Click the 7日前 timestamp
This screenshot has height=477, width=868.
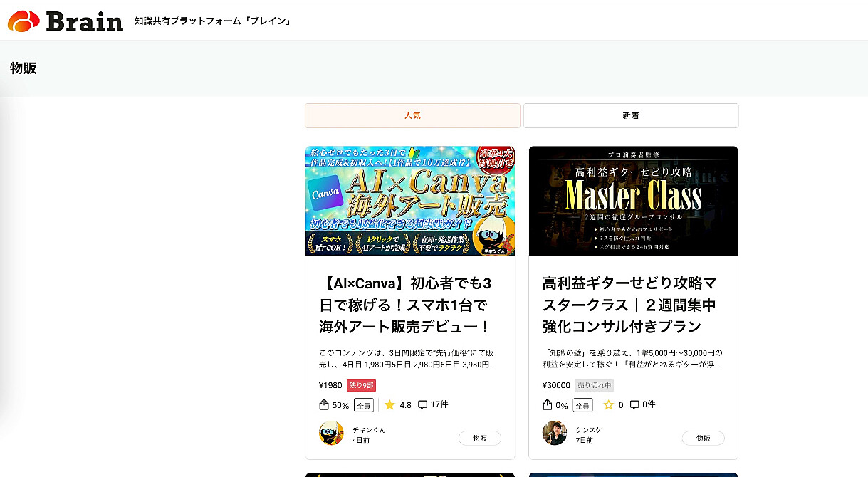(x=585, y=440)
